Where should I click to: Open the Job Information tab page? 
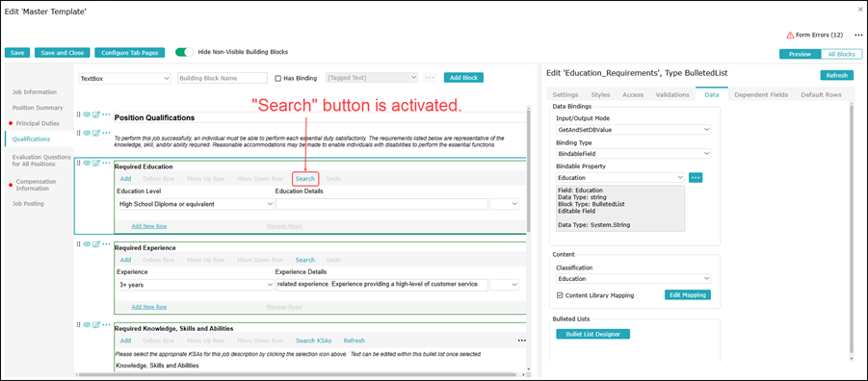point(35,91)
